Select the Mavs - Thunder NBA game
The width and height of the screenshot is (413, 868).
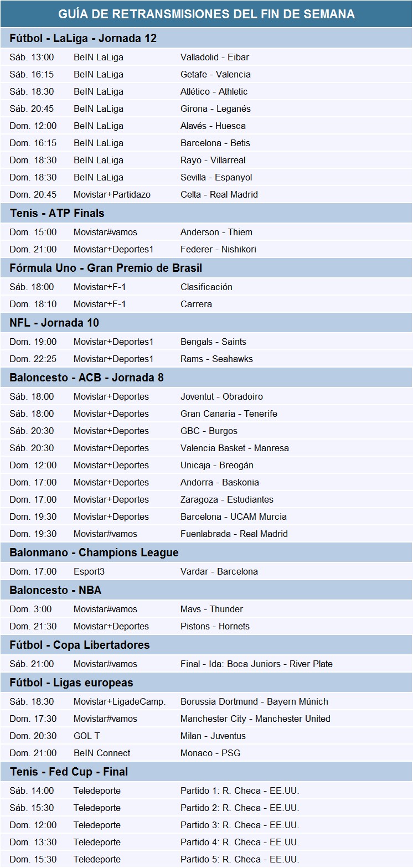tap(211, 609)
